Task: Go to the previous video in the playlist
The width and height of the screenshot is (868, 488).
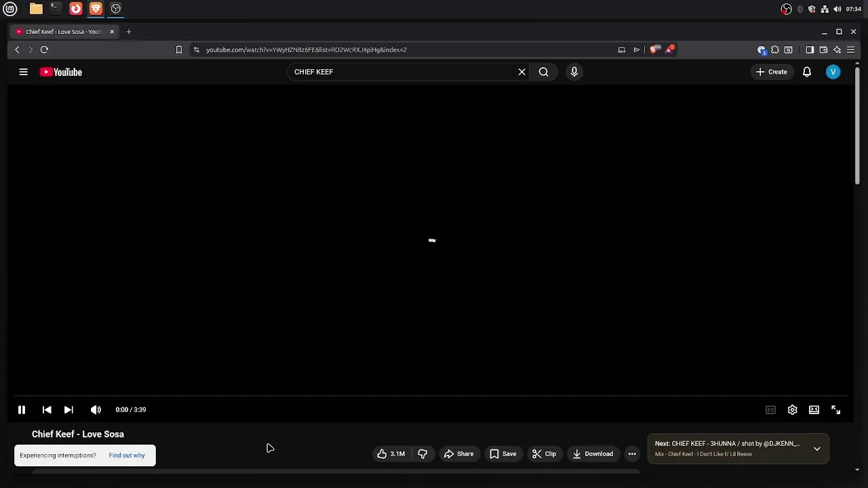Action: point(47,409)
